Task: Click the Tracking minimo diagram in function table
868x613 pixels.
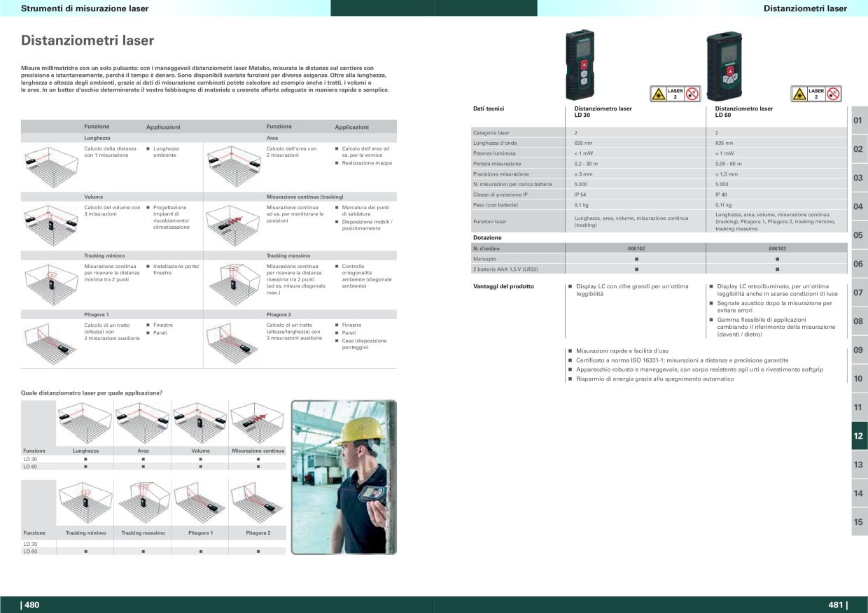Action: [51, 283]
